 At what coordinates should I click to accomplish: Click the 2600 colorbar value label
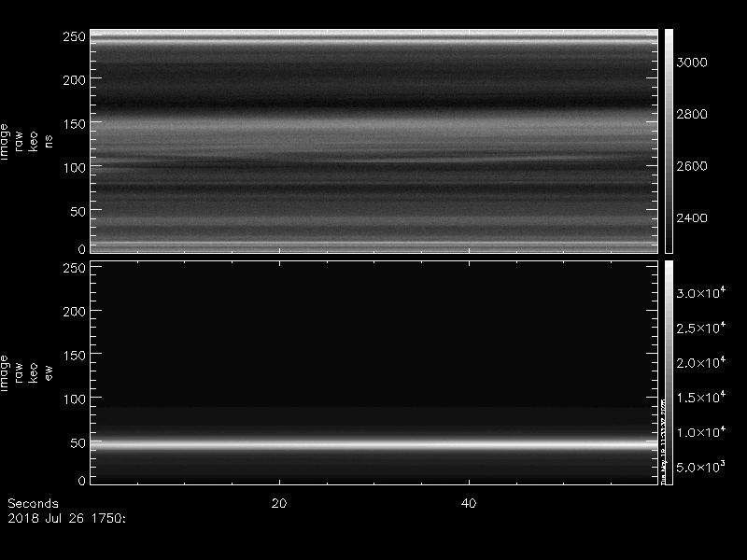click(692, 166)
